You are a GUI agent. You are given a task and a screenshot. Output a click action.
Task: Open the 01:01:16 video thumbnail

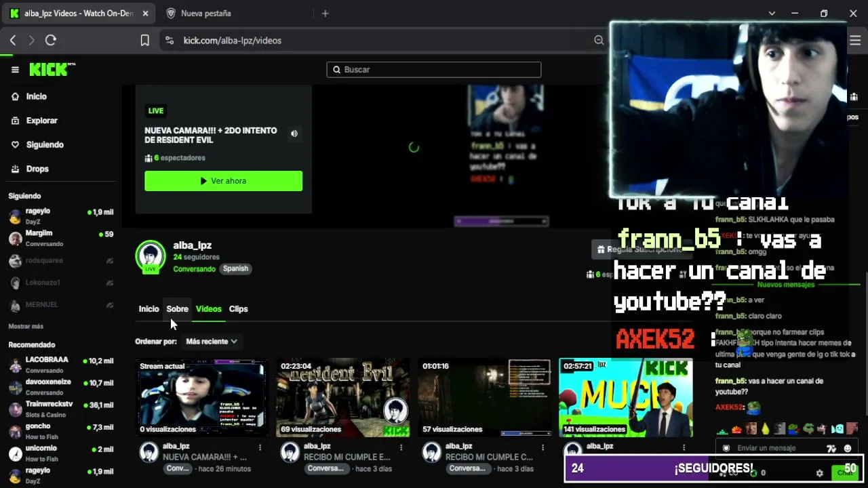pos(484,398)
